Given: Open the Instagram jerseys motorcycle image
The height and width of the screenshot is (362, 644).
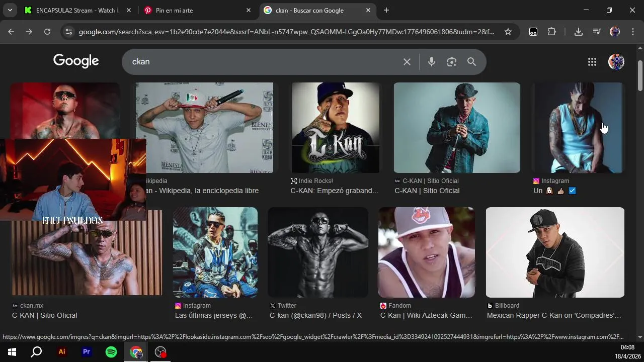Looking at the screenshot, I should 215,252.
